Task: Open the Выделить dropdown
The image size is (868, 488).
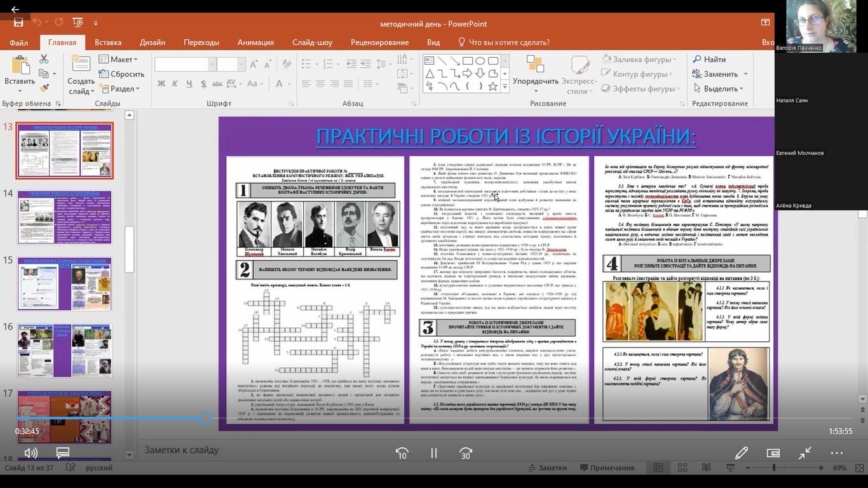Action: [x=719, y=89]
